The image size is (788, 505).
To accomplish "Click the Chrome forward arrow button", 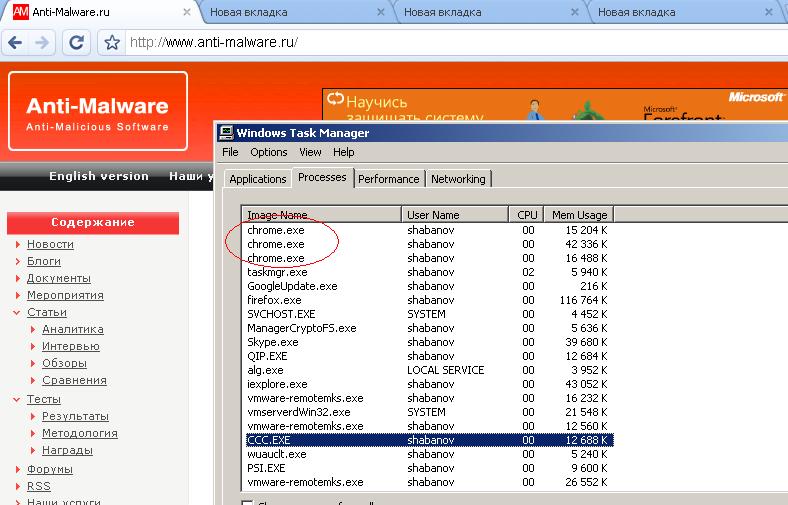I will tap(42, 43).
